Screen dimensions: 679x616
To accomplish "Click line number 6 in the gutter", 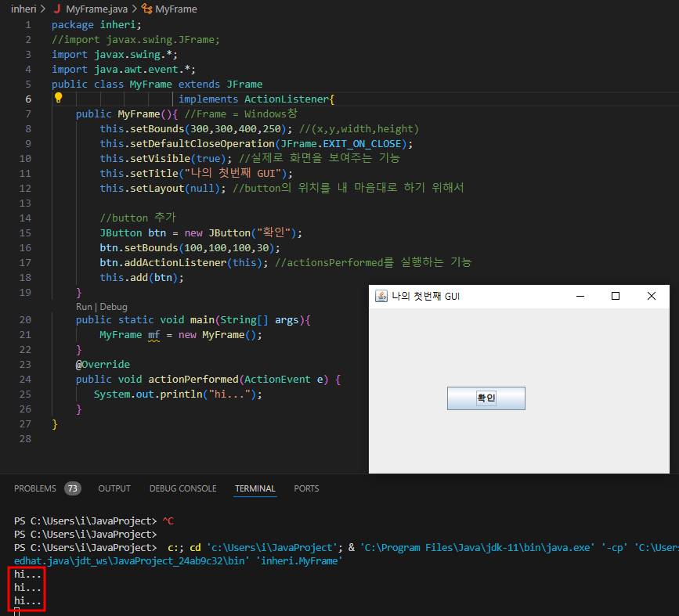I will pyautogui.click(x=28, y=99).
